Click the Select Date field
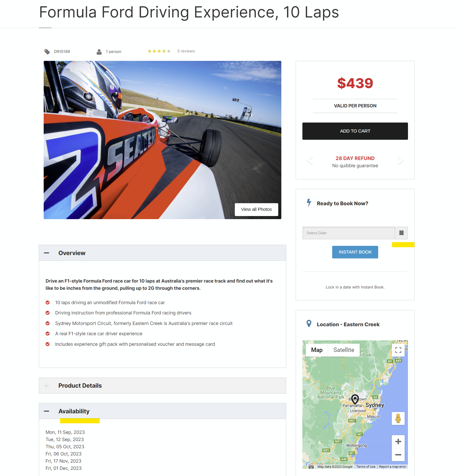This screenshot has width=455, height=476. point(349,233)
